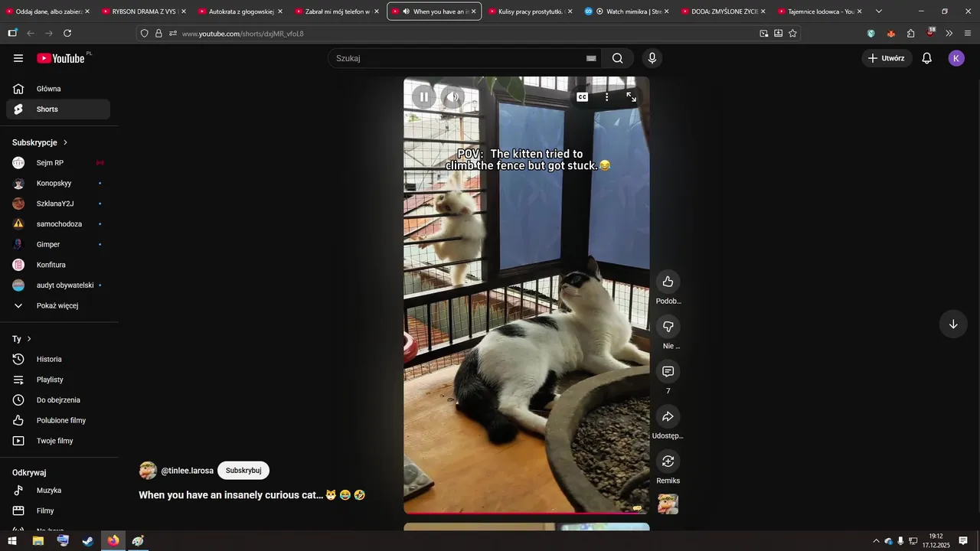Dislike the Short with thumbs down

coord(668,327)
